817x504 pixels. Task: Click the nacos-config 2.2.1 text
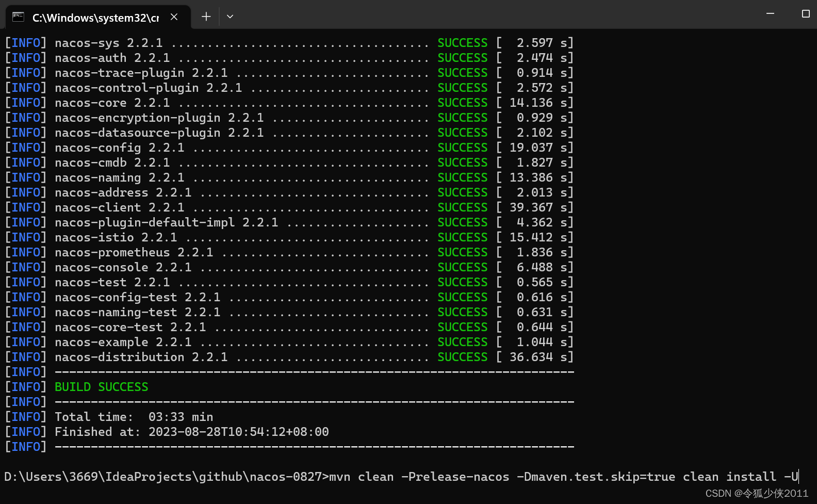119,148
